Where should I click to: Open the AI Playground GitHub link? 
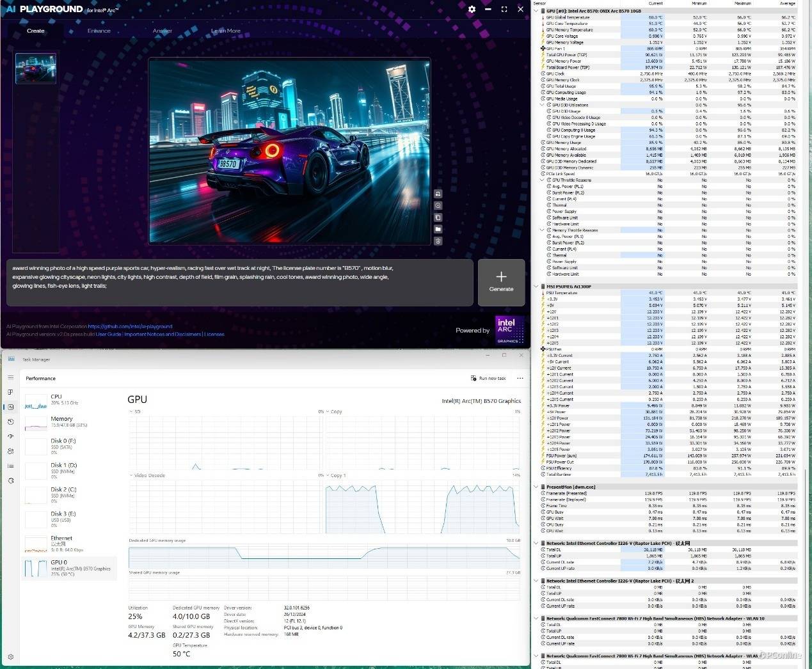[x=130, y=326]
